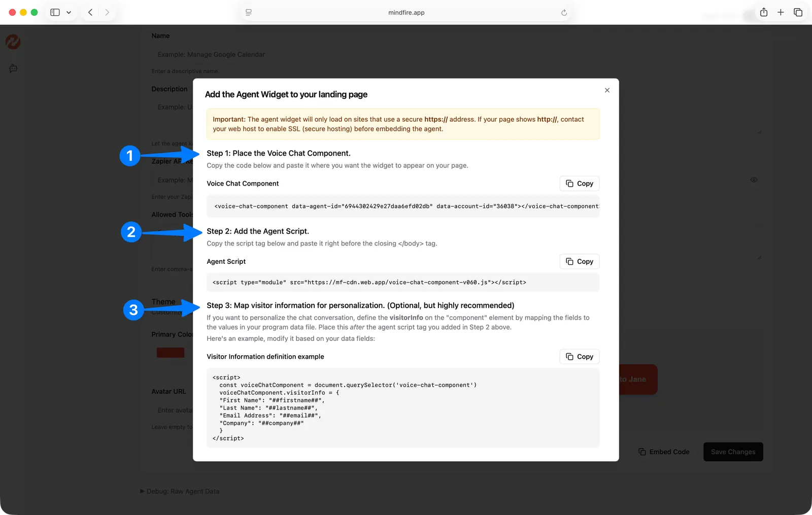Open a new tab with plus icon

(781, 12)
